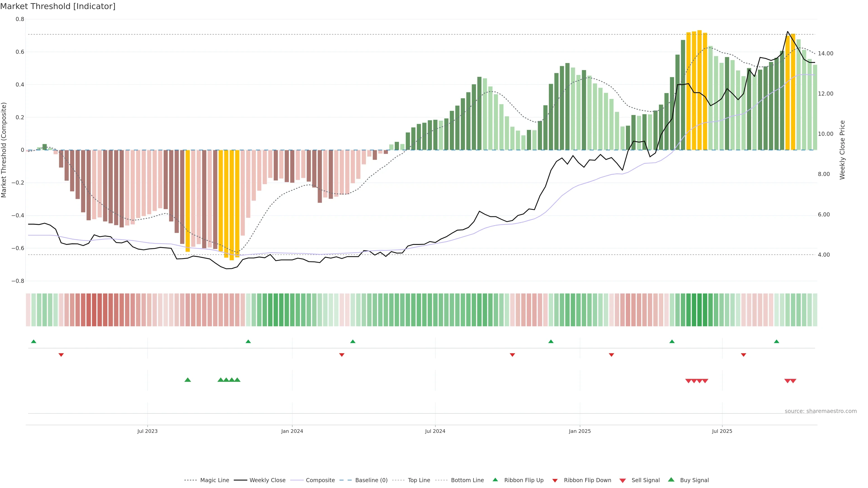Click the Top Line legend label

[419, 480]
